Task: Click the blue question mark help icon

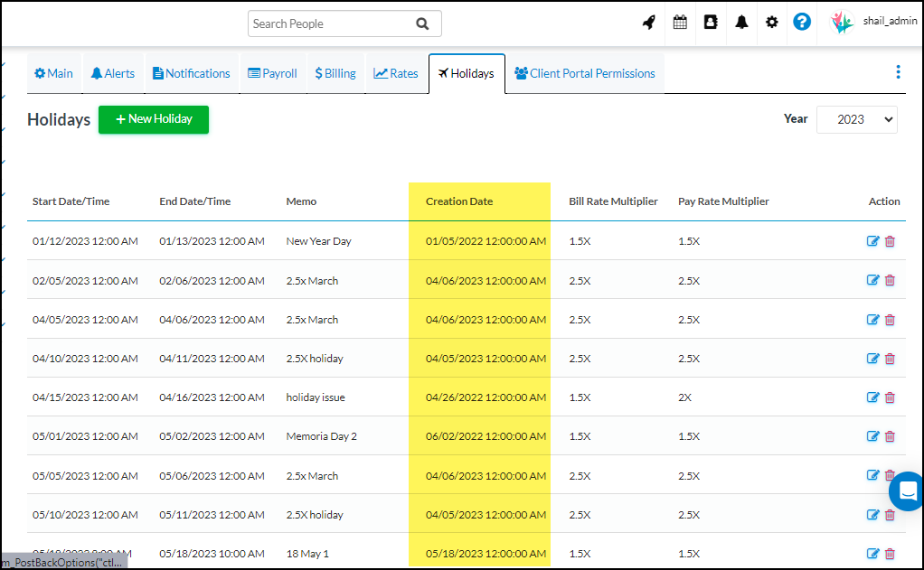Action: point(802,22)
